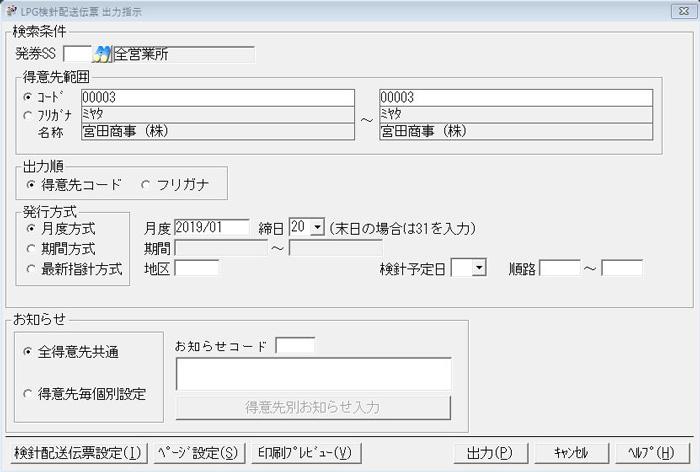Expand the 検針予定日 dropdown
The height and width of the screenshot is (472, 700).
coord(478,268)
